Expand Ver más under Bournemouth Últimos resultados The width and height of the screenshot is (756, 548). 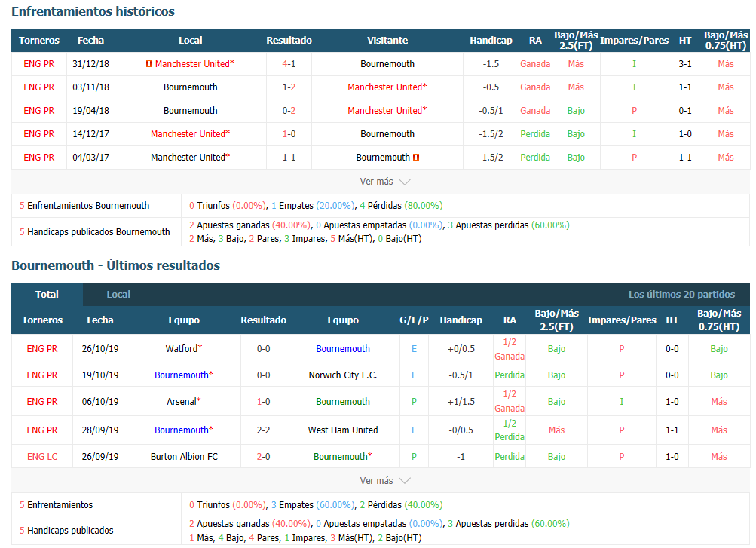pyautogui.click(x=384, y=480)
